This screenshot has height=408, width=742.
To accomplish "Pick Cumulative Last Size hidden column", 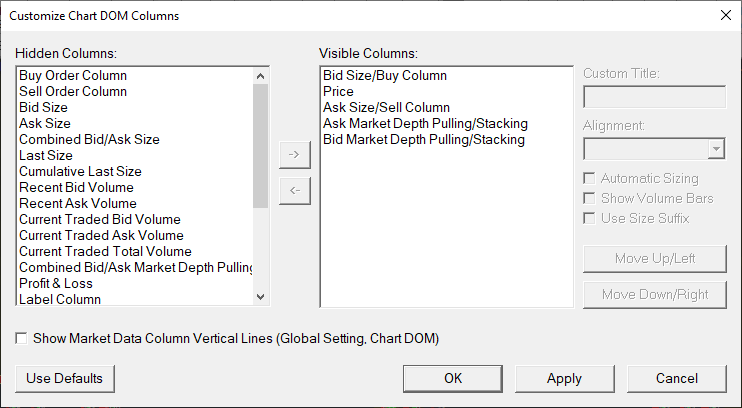I will point(80,171).
